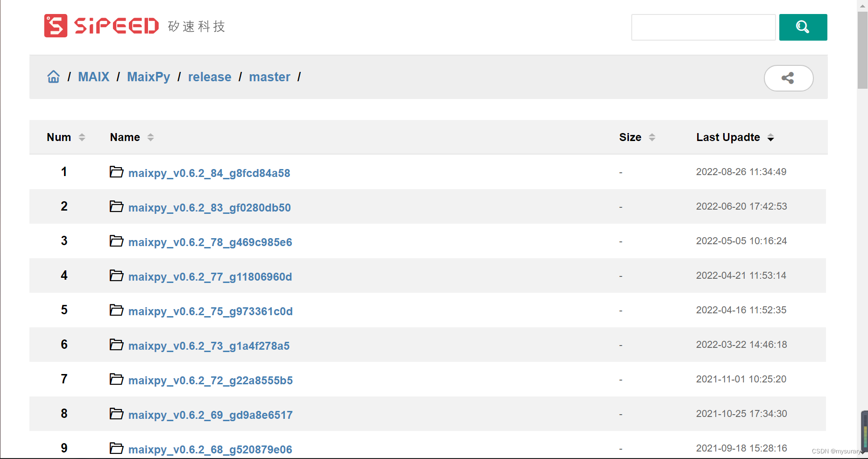868x459 pixels.
Task: Open maixpy_v0.6.2_84_g8fcd84a58 folder link
Action: click(x=209, y=173)
